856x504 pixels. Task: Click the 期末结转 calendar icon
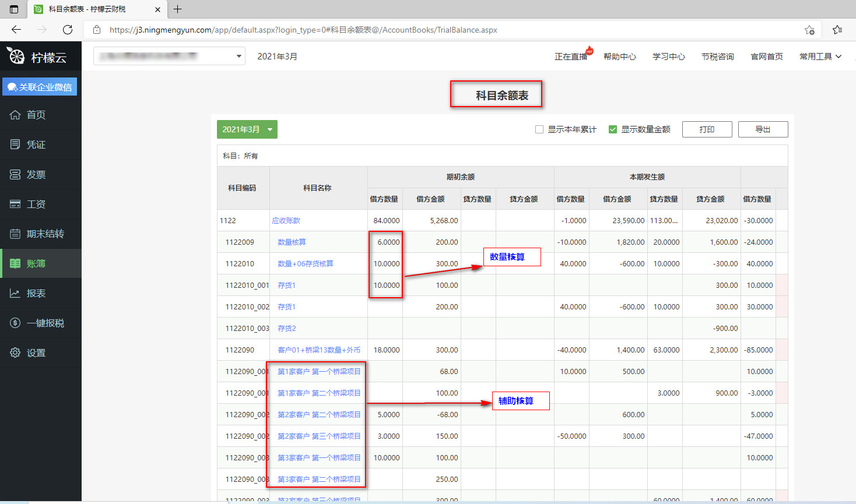pyautogui.click(x=15, y=234)
